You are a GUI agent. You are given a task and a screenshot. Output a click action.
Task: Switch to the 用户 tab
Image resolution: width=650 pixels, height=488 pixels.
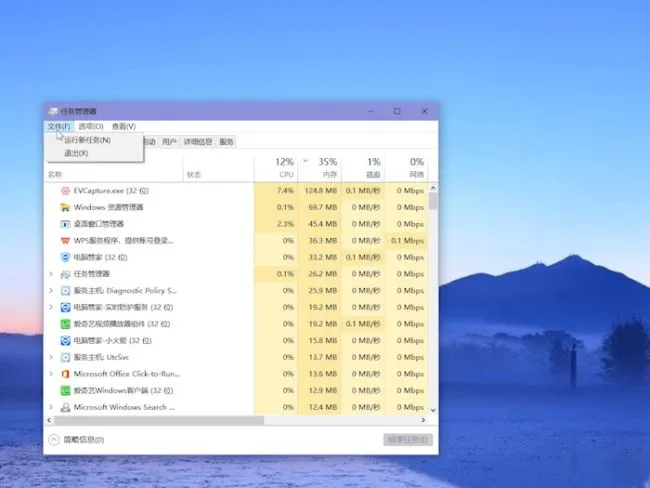[x=169, y=142]
